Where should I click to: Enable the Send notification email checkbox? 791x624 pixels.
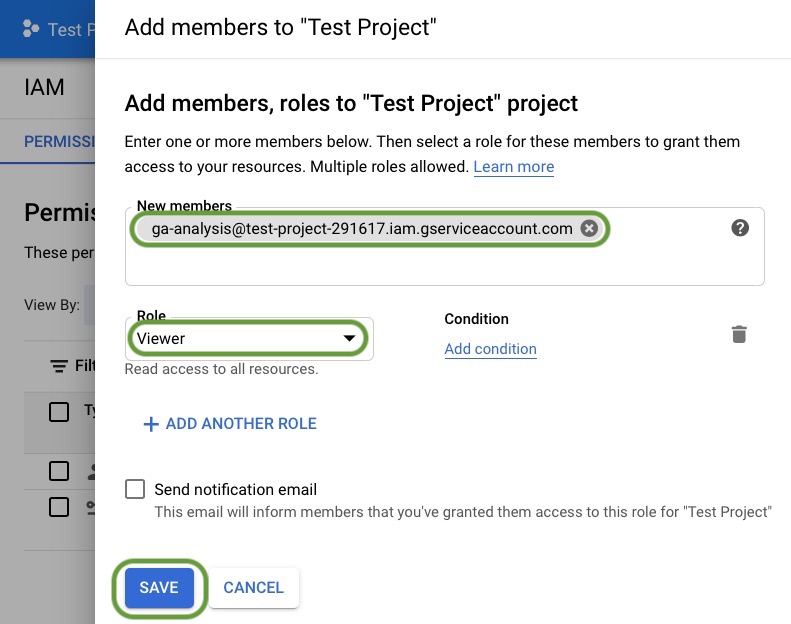coord(135,489)
